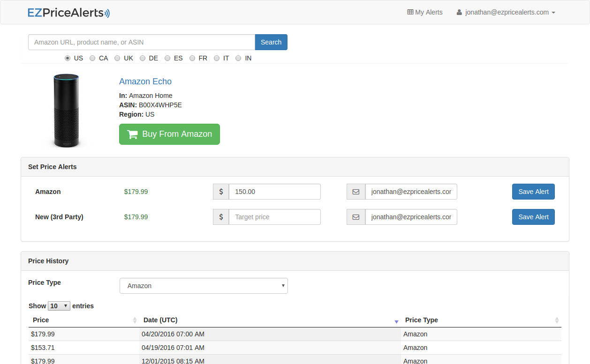Click the empty Target price field
Screen dimensions: 590x364
click(275, 217)
